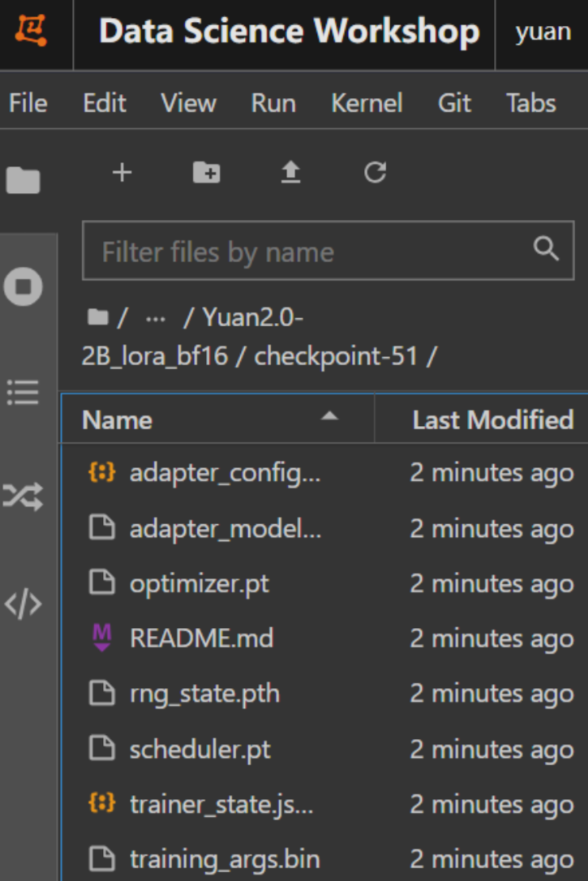Image resolution: width=588 pixels, height=881 pixels.
Task: Click modified time of optimizer.pt row
Action: tap(492, 584)
